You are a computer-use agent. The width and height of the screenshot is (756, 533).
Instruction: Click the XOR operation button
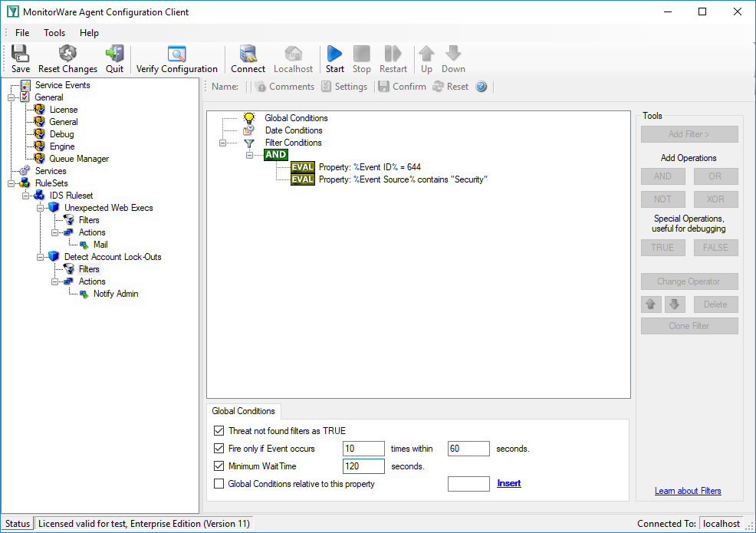tap(715, 199)
